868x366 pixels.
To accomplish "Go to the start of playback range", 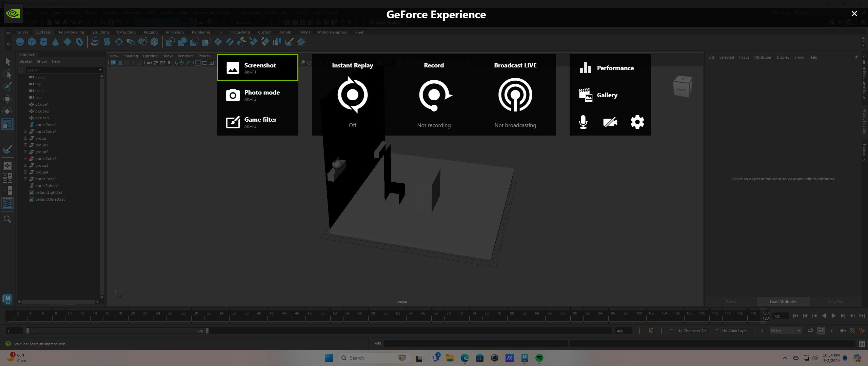I will 795,316.
